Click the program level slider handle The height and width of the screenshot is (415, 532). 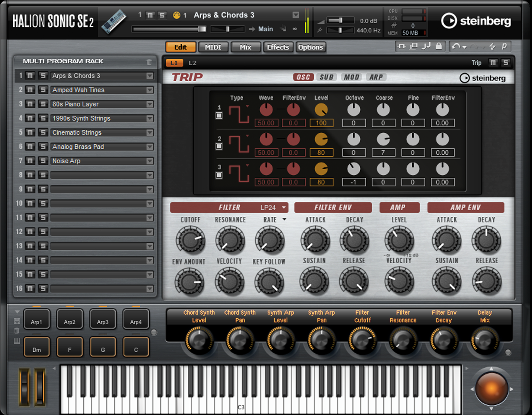[202, 29]
